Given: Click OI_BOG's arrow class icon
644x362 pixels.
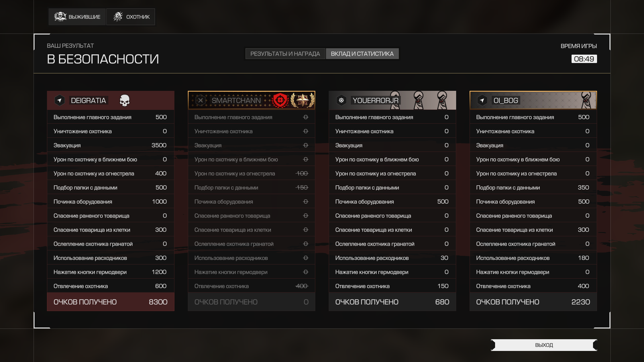Looking at the screenshot, I should (482, 100).
